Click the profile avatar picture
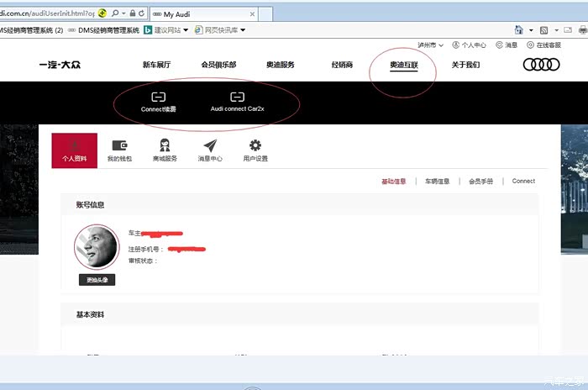Screen dimensions: 588x390 [97, 247]
